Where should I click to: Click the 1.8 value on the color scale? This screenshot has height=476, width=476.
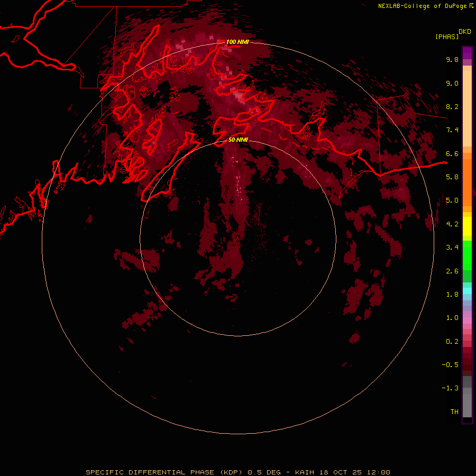pos(452,295)
